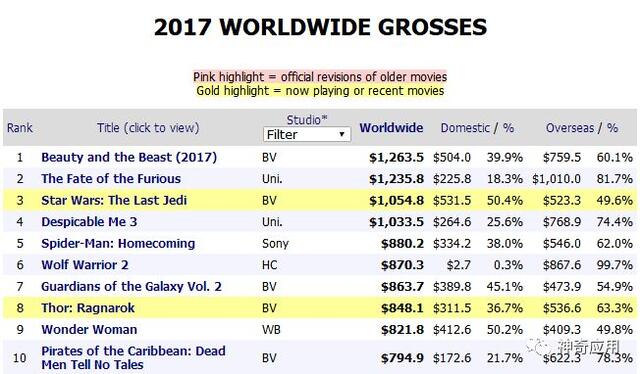
Task: Open Despicable Me 3 title link
Action: (x=89, y=222)
